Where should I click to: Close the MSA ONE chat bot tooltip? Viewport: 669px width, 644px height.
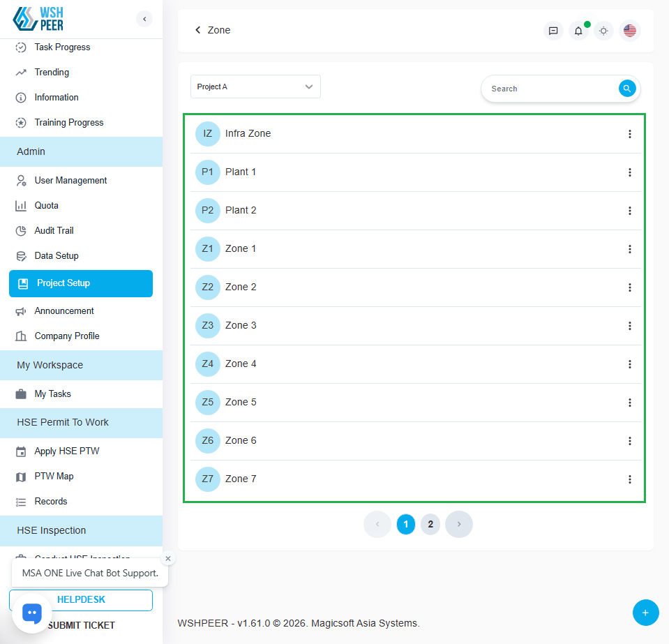point(167,559)
